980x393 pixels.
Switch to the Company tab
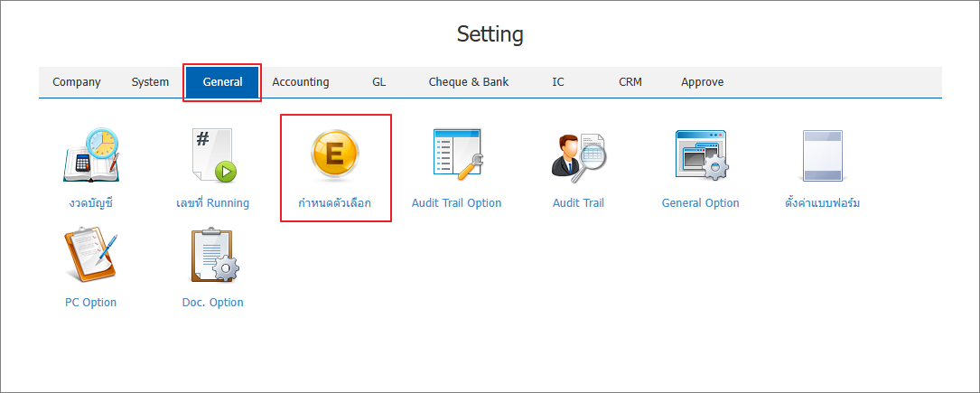(x=76, y=82)
